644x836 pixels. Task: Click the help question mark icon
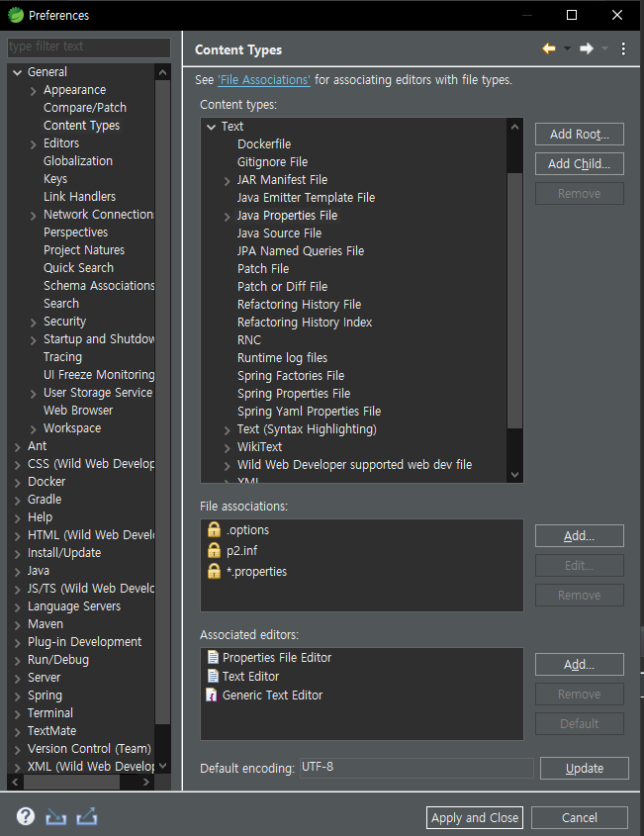coord(26,816)
